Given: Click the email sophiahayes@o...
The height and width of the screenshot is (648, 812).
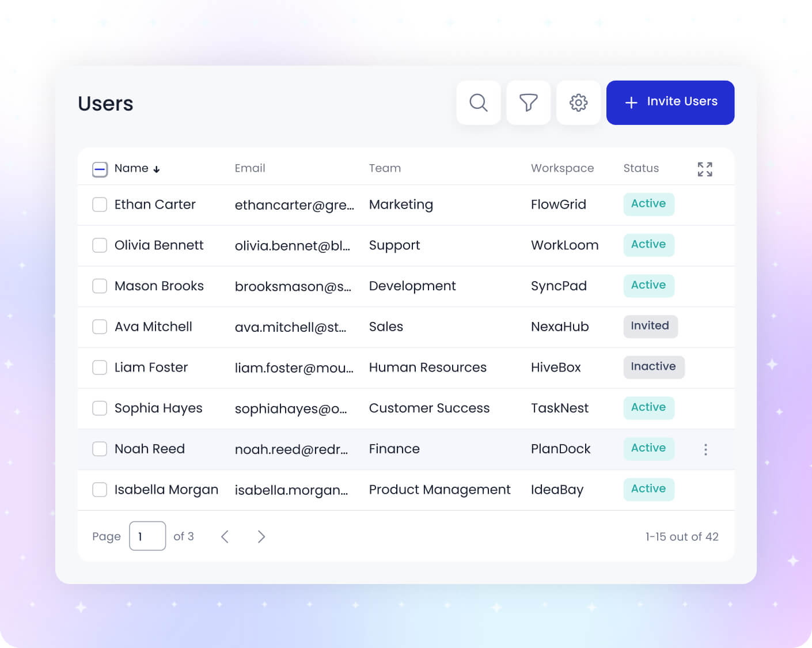Looking at the screenshot, I should (291, 409).
